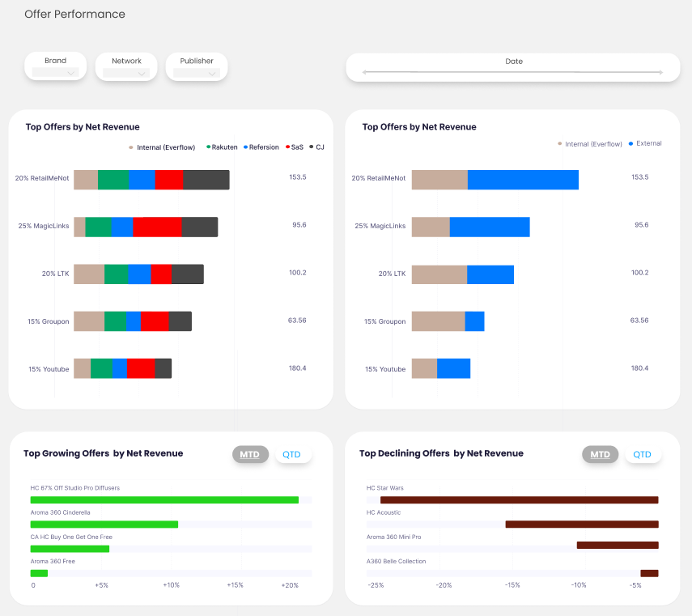This screenshot has height=616, width=692.
Task: Switch Top Growing Offers to QTD
Action: point(291,454)
